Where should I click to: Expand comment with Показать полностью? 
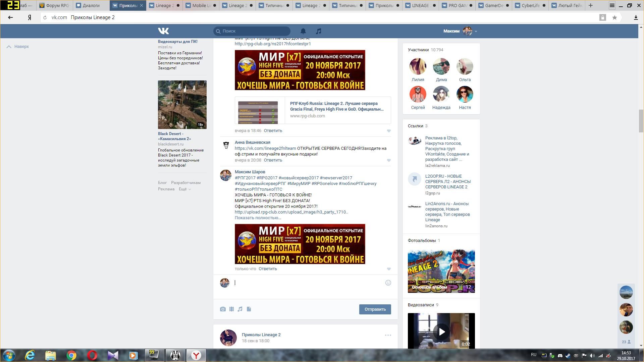[258, 218]
